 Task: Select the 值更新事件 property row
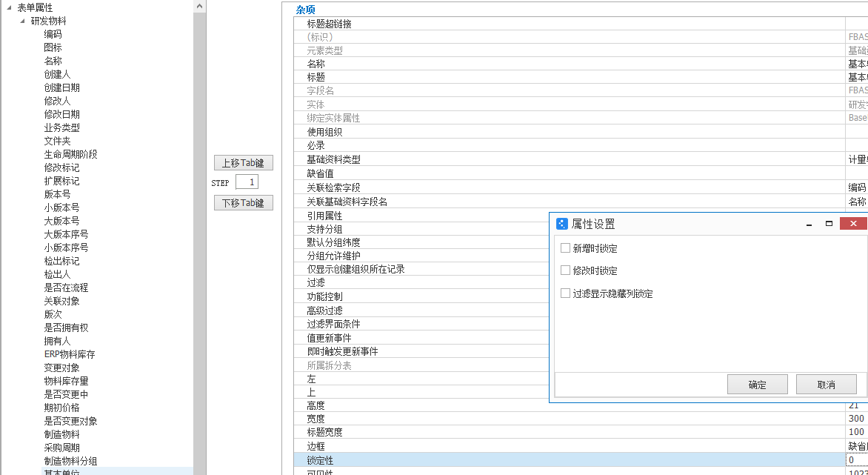click(x=421, y=338)
